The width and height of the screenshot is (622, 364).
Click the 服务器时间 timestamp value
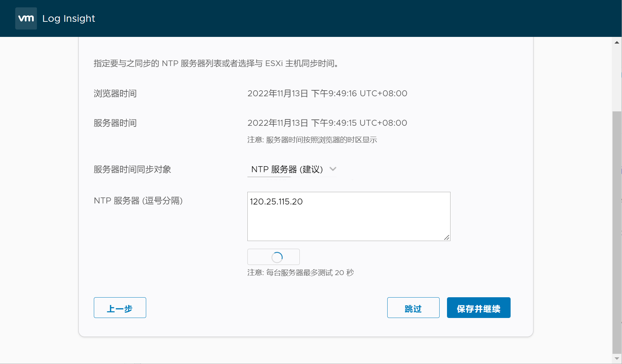(327, 123)
